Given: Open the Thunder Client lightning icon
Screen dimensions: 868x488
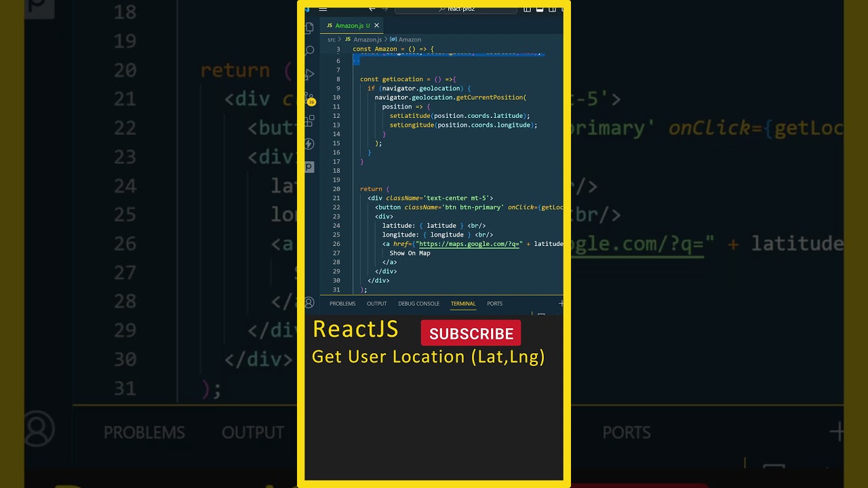Looking at the screenshot, I should pos(309,144).
